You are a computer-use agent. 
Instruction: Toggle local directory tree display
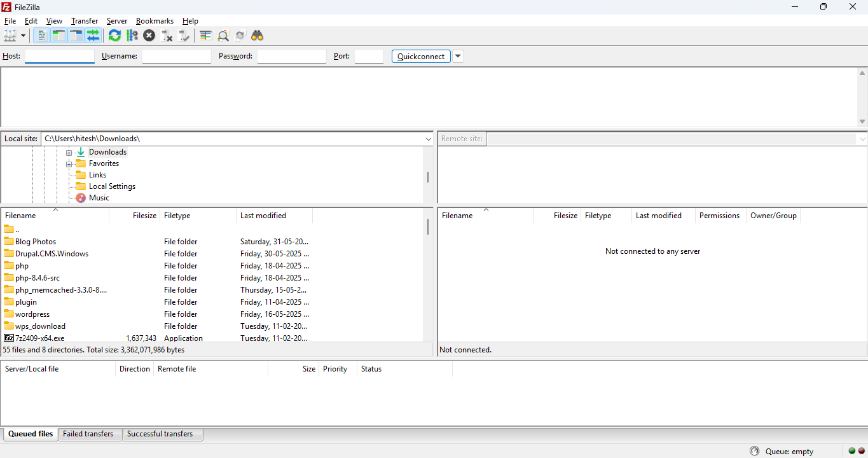click(x=59, y=36)
